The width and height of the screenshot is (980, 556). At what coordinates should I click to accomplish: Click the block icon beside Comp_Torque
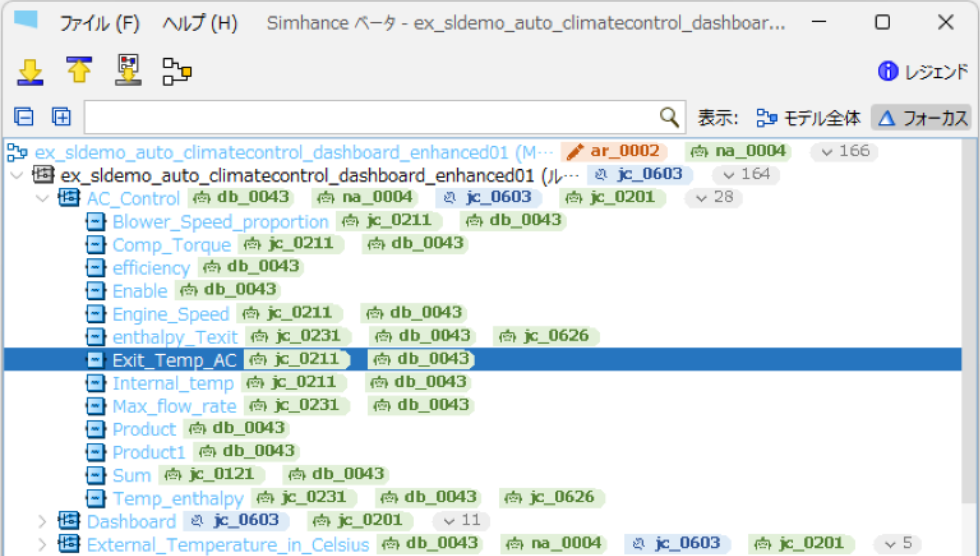point(96,244)
